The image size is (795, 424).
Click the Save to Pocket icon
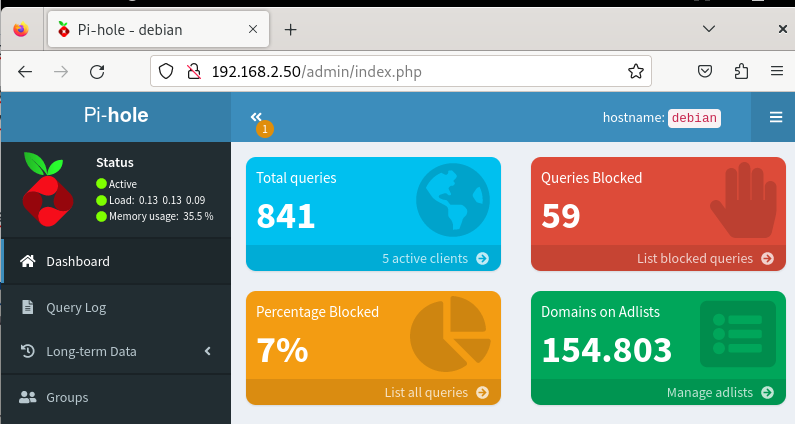705,71
